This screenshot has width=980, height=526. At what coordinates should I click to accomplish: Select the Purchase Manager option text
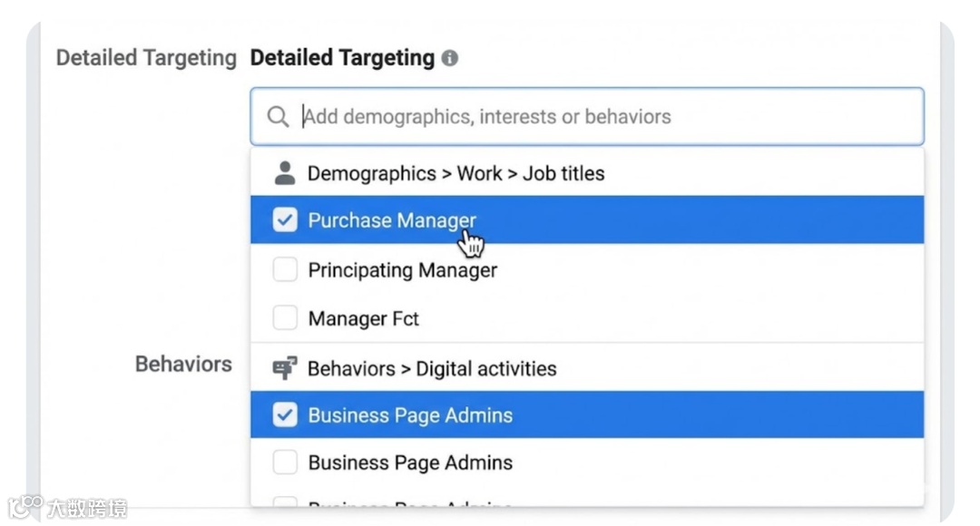pyautogui.click(x=392, y=220)
